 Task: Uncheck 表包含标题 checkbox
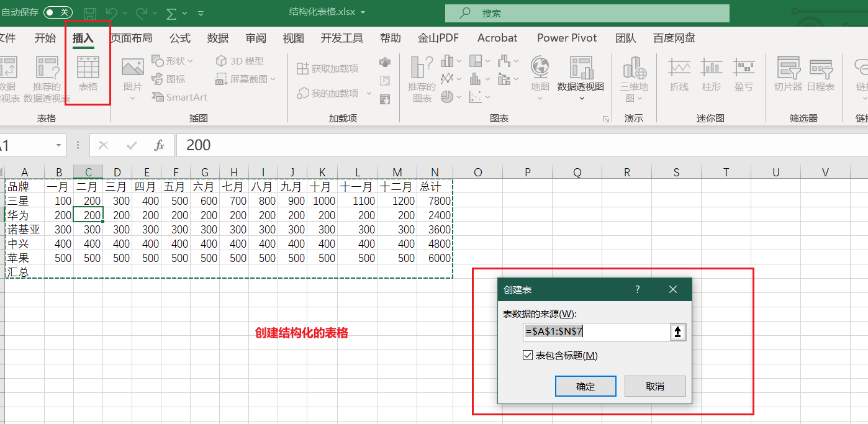528,356
